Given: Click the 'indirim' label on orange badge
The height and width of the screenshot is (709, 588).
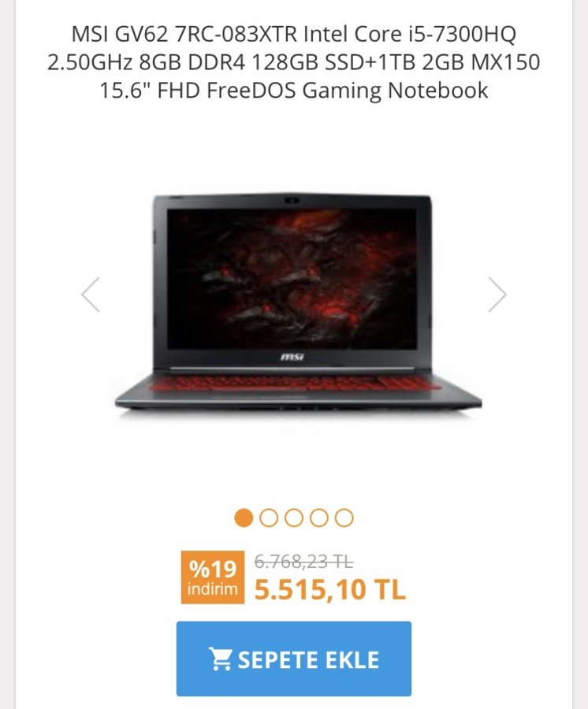Looking at the screenshot, I should point(212,589).
